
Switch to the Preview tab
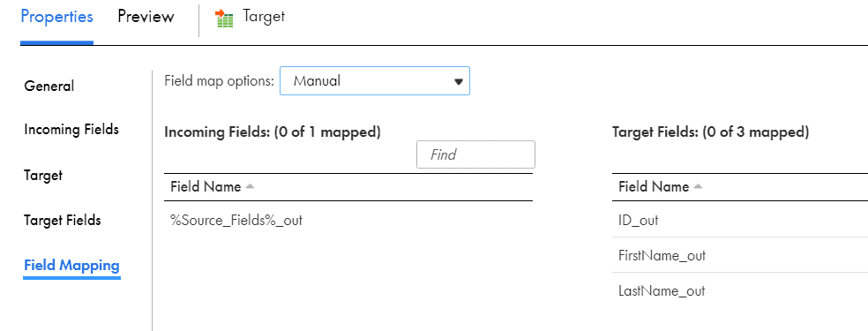pos(146,17)
